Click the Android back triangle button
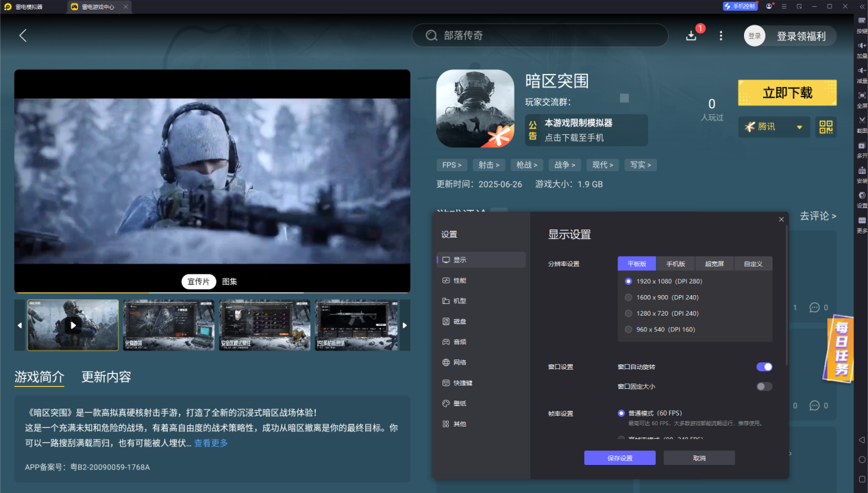This screenshot has width=868, height=493. coord(862,440)
